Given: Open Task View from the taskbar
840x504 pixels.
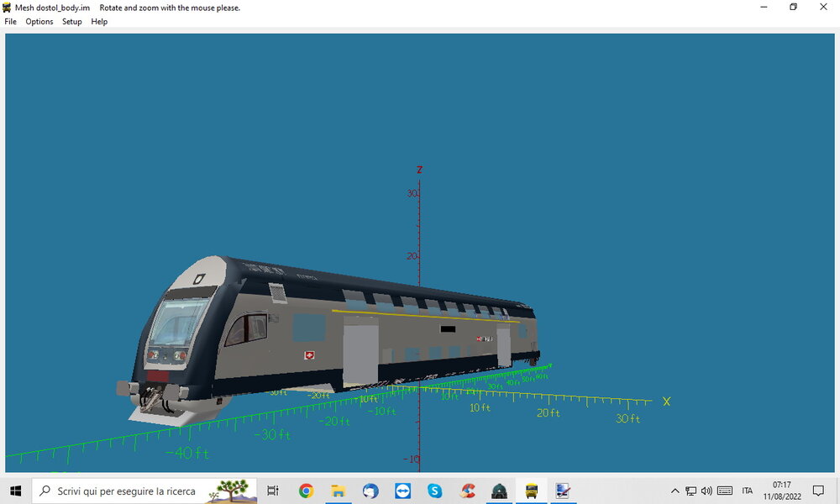Looking at the screenshot, I should [x=273, y=491].
